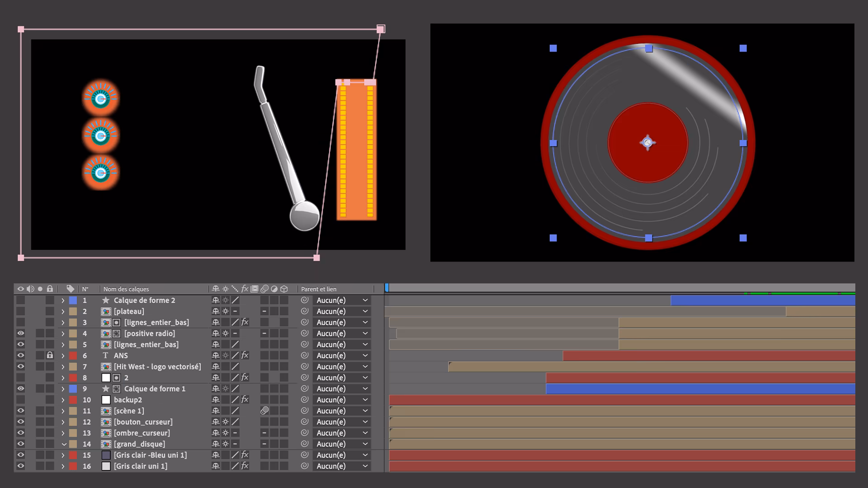Click red label color swatch of layer 8

tap(73, 378)
